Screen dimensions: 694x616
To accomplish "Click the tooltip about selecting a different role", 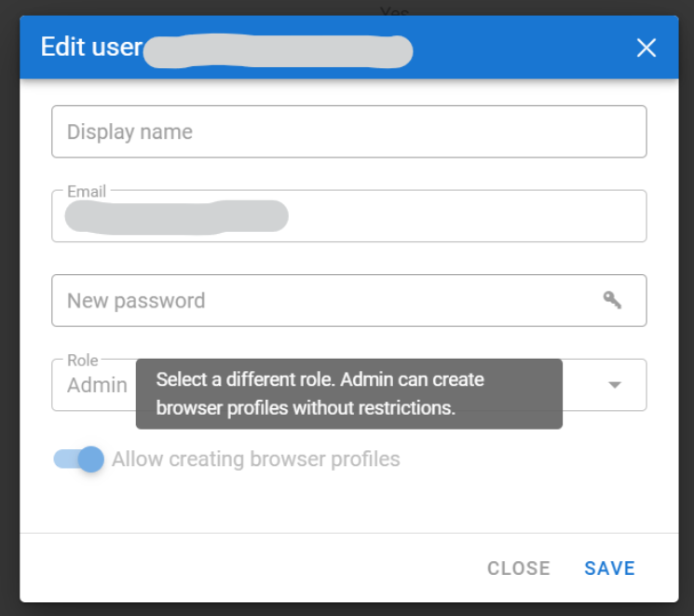I will click(x=348, y=393).
